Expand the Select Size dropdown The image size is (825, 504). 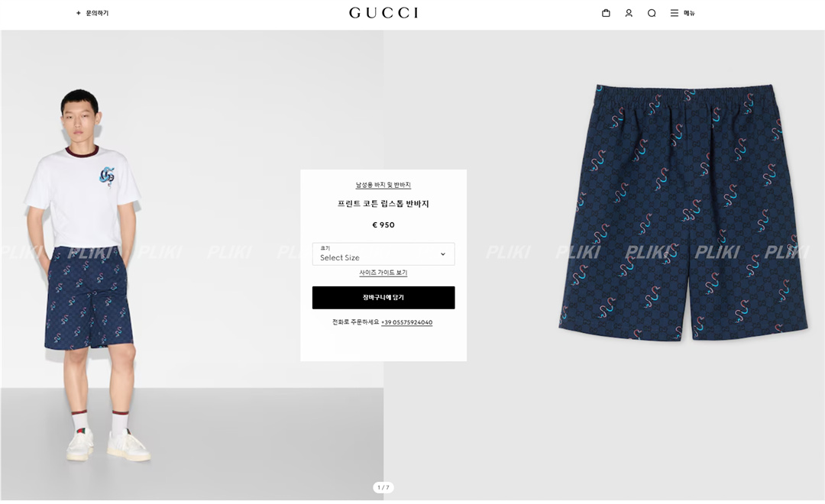click(x=383, y=254)
